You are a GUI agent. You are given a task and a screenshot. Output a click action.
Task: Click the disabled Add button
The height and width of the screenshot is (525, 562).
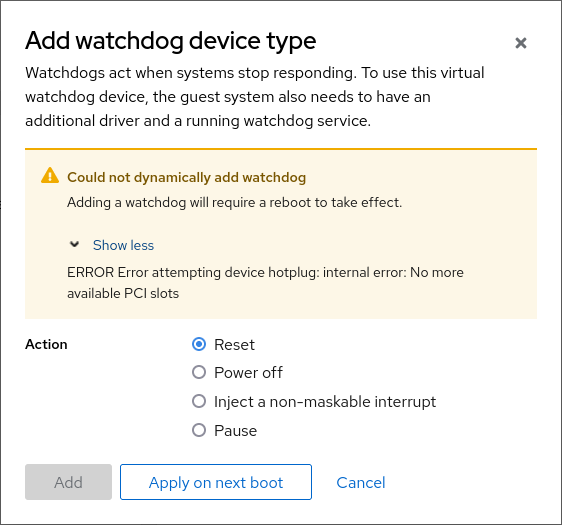[x=68, y=482]
